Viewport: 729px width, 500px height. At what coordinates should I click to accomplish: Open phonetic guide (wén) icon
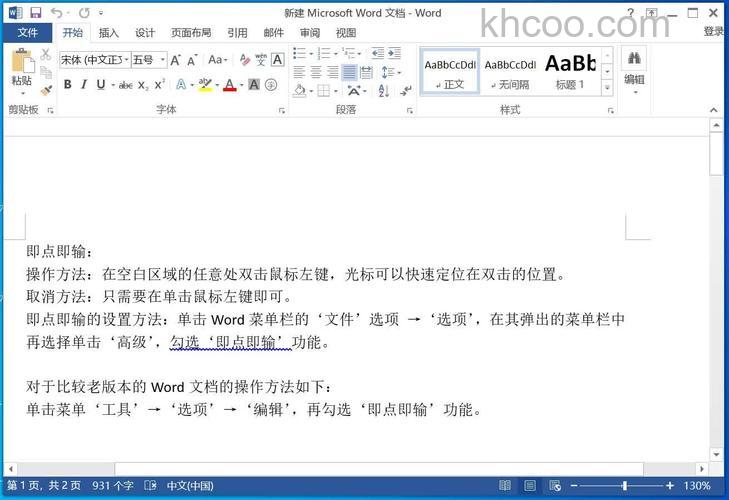[x=261, y=60]
